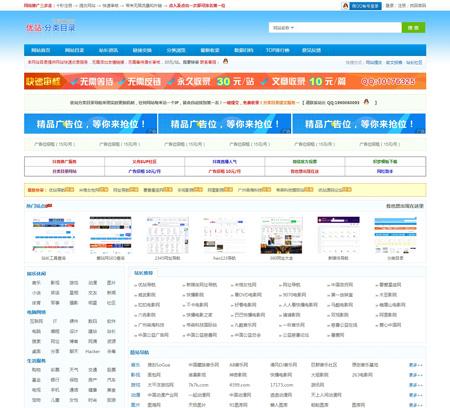Open the 意见反馈 nav item
The width and height of the screenshot is (450, 408).
[311, 50]
